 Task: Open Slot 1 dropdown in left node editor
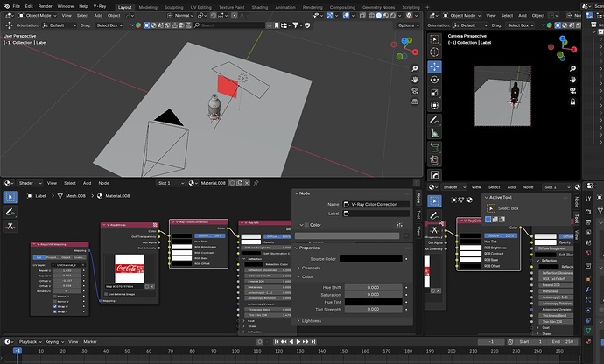point(171,183)
